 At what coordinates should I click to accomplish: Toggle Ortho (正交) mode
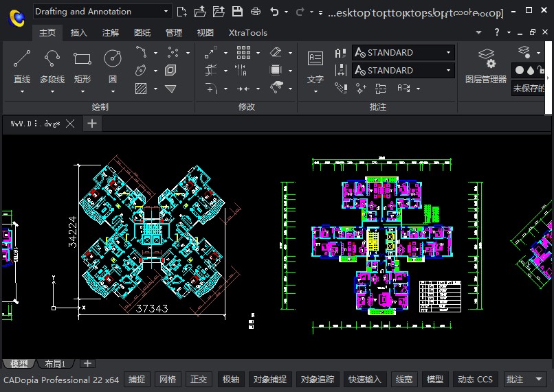click(x=199, y=379)
